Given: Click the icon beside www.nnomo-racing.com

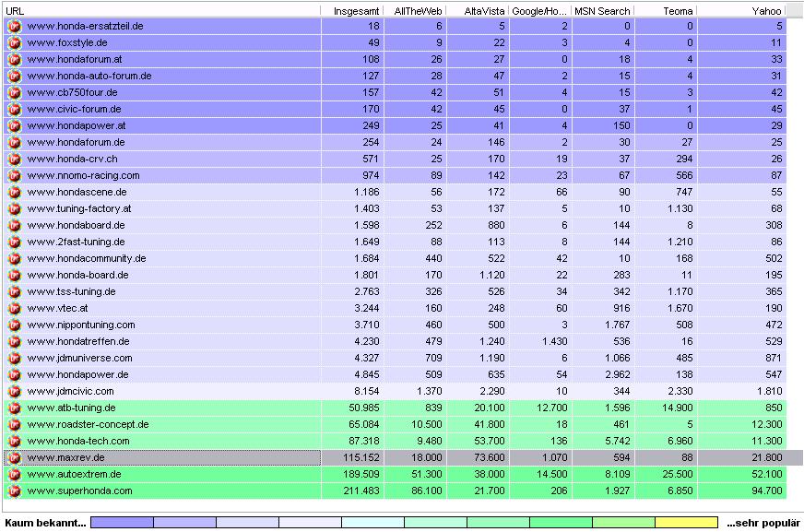Looking at the screenshot, I should pos(14,176).
